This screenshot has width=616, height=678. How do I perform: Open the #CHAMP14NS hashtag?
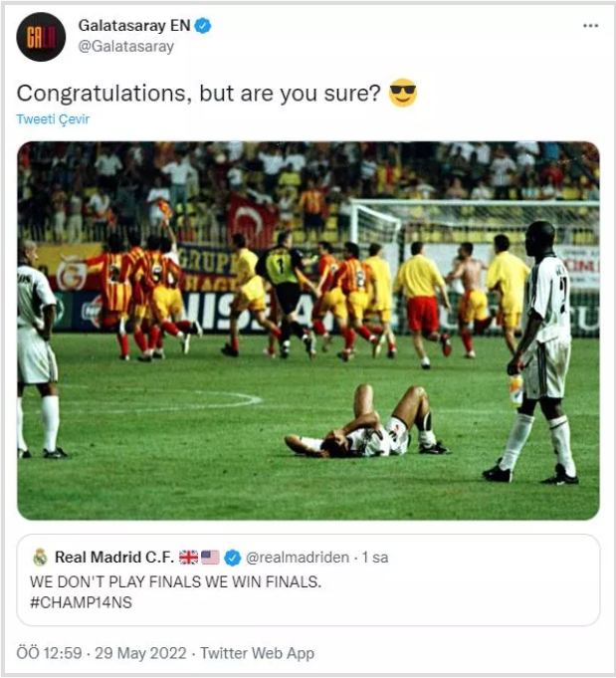pyautogui.click(x=83, y=603)
